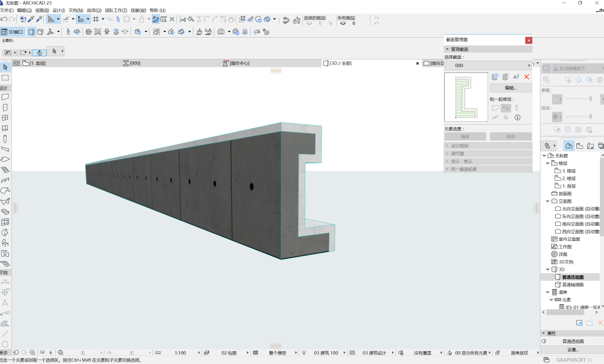Switch navigator to Project Map view
Screen dimensions: 604x364
[569, 145]
